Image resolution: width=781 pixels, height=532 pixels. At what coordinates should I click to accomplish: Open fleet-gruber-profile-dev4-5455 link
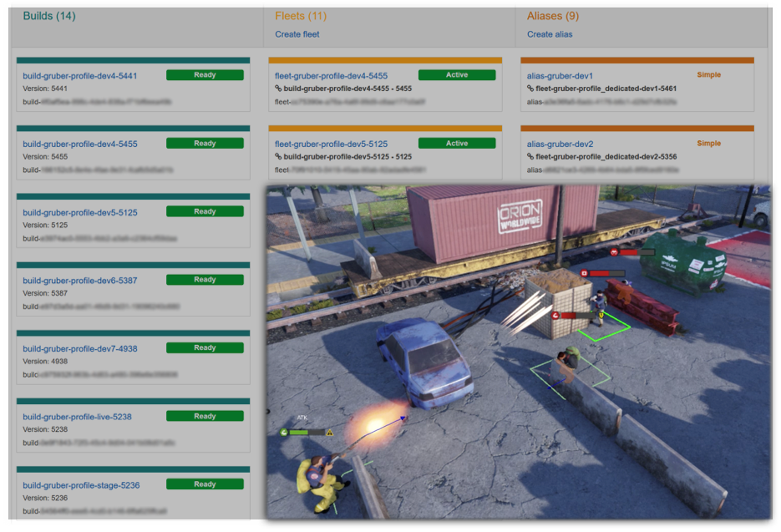(332, 76)
